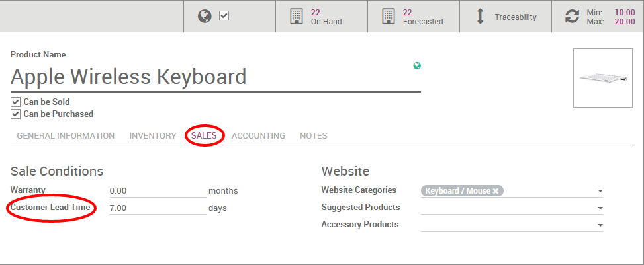
Task: Click the green translate globe icon
Action: pos(417,65)
